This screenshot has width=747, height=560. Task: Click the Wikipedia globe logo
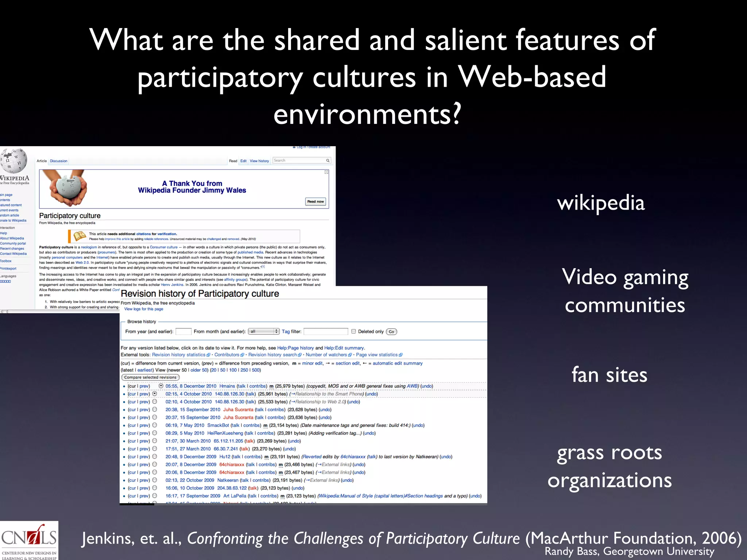pyautogui.click(x=14, y=160)
